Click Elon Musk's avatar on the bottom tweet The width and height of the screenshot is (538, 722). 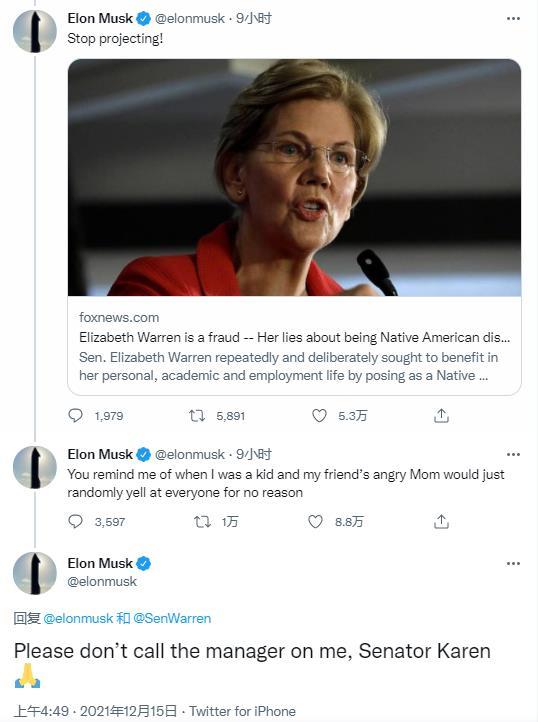tap(35, 573)
